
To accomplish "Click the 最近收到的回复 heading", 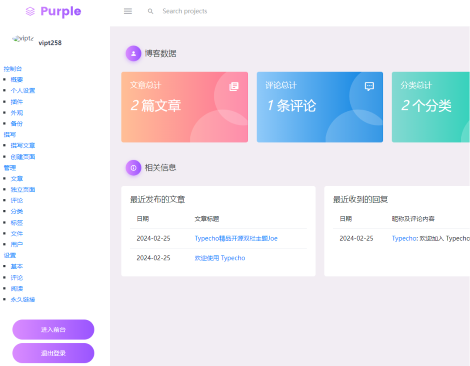I will 360,199.
